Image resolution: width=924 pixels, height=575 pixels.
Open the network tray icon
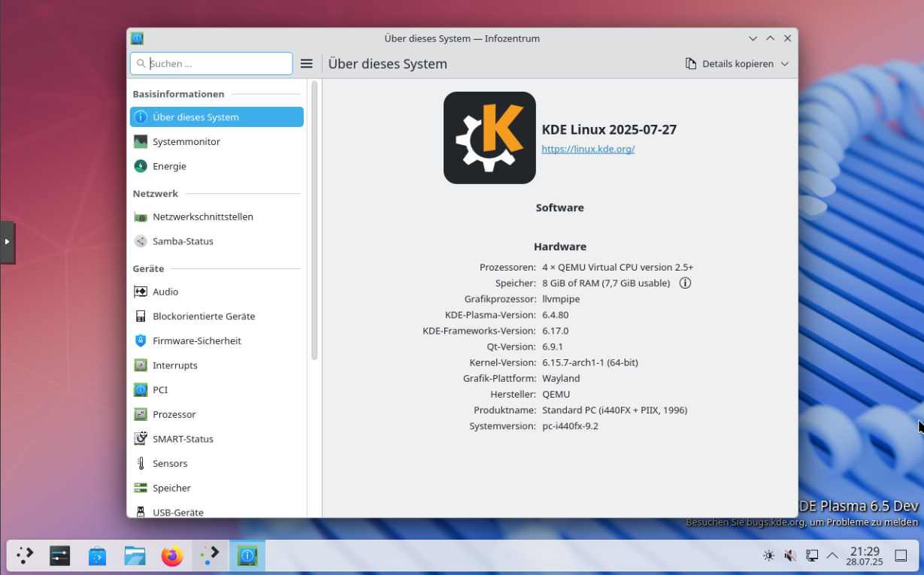click(812, 555)
